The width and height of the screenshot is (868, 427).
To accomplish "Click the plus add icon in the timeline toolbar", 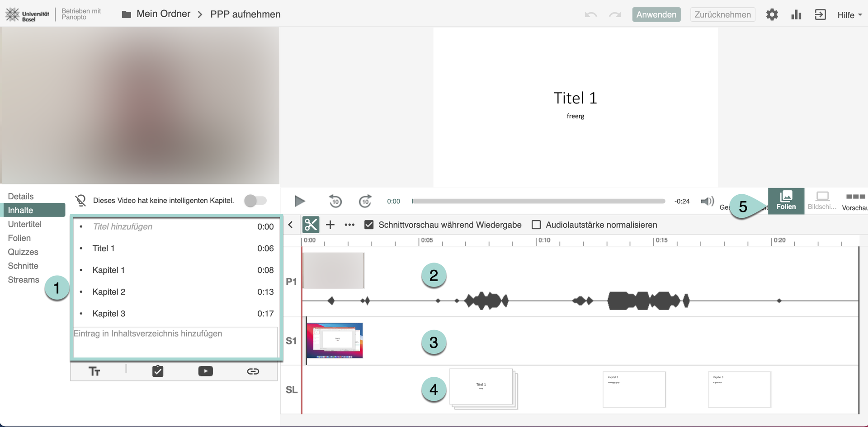I will pyautogui.click(x=330, y=225).
